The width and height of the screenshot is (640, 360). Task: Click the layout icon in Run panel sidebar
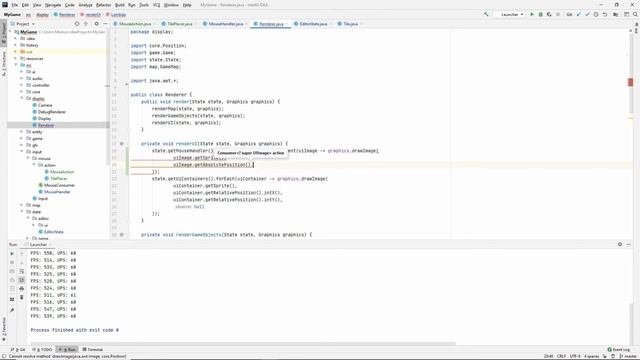click(x=12, y=299)
